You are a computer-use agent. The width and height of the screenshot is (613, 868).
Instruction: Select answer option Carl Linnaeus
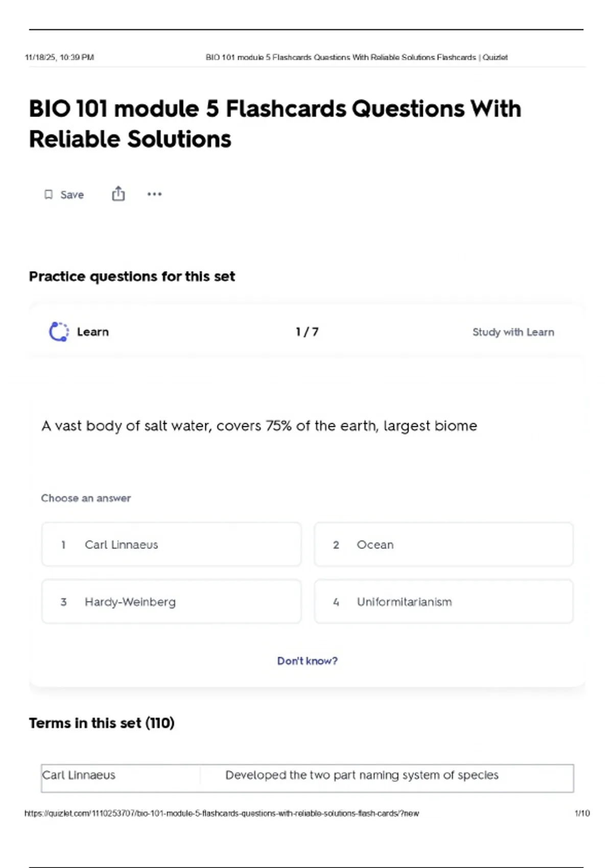(171, 544)
